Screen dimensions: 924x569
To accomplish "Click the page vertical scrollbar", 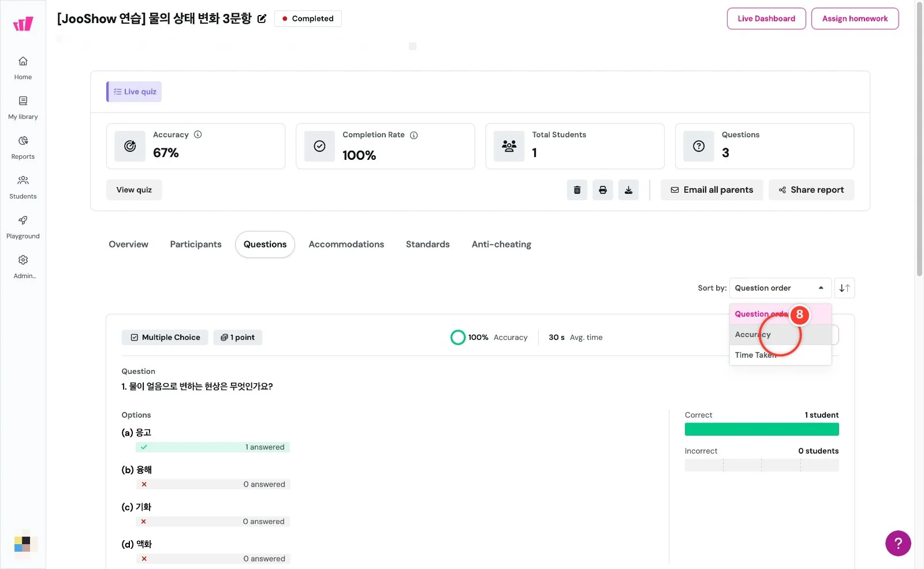I will click(x=919, y=138).
